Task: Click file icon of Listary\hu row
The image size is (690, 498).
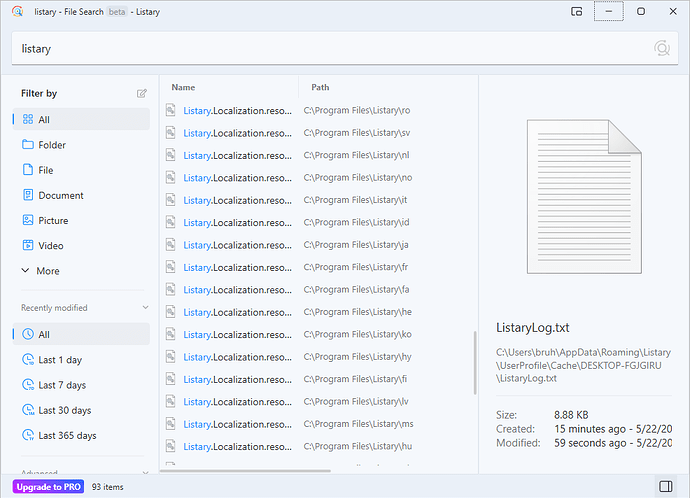Action: tap(170, 447)
